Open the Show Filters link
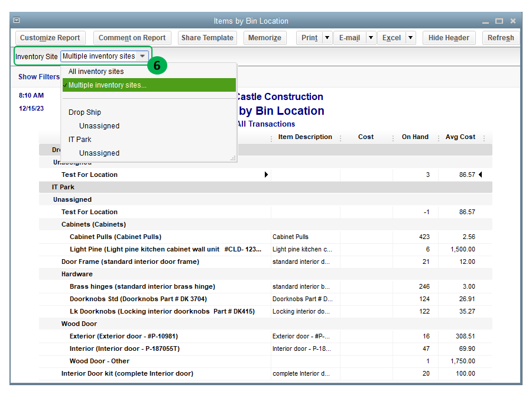 39,77
